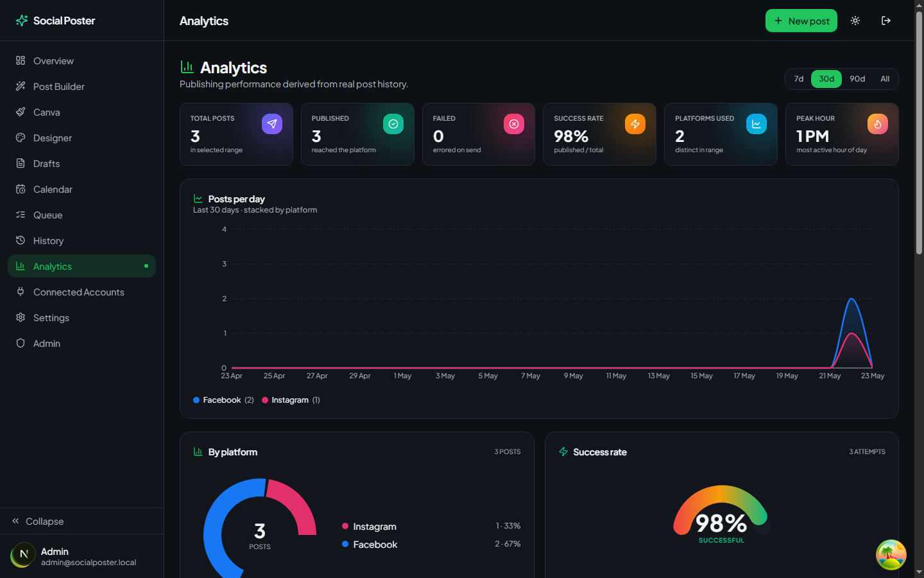
Task: Click the flame icon on Peak Hour card
Action: click(x=878, y=124)
